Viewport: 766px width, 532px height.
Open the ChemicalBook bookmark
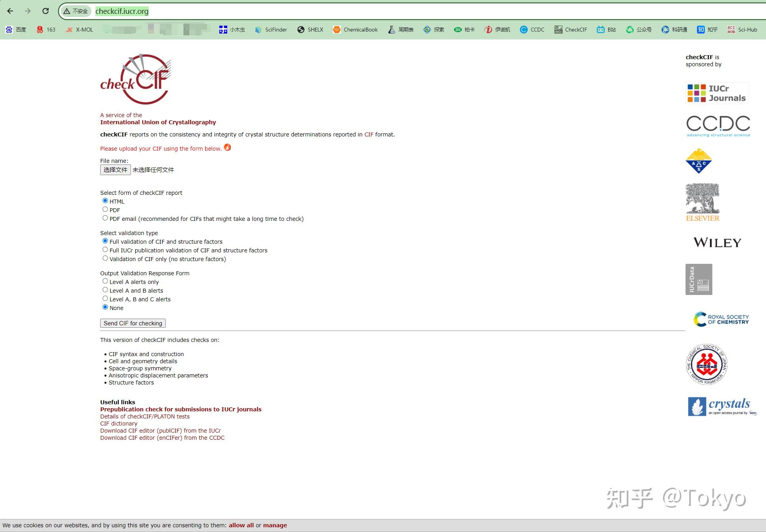pyautogui.click(x=355, y=30)
